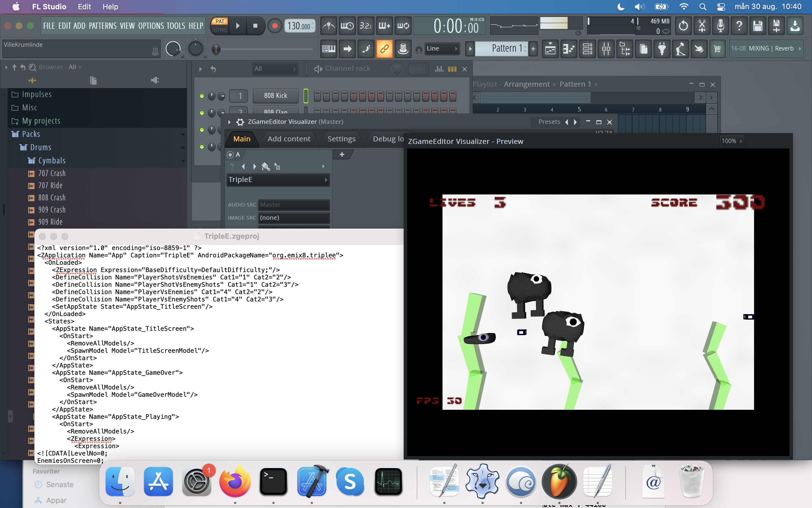Open macOS Edit menu
The height and width of the screenshot is (508, 812).
[x=84, y=7]
